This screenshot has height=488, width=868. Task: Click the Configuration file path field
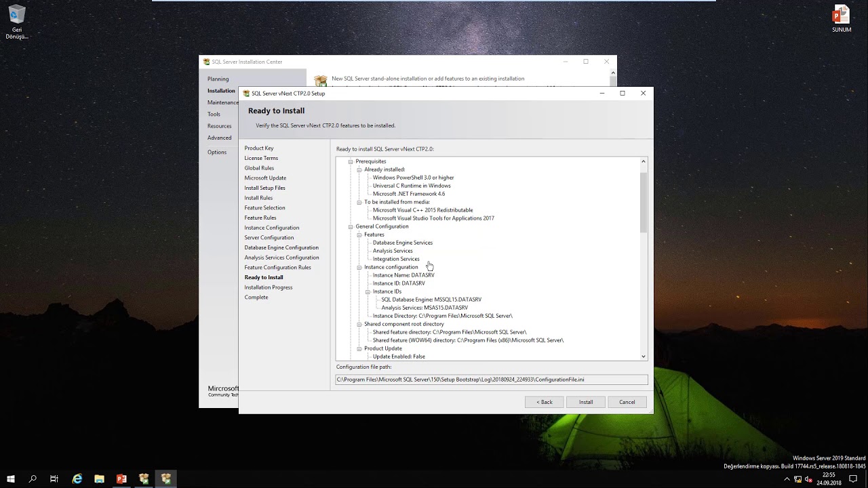tap(492, 380)
